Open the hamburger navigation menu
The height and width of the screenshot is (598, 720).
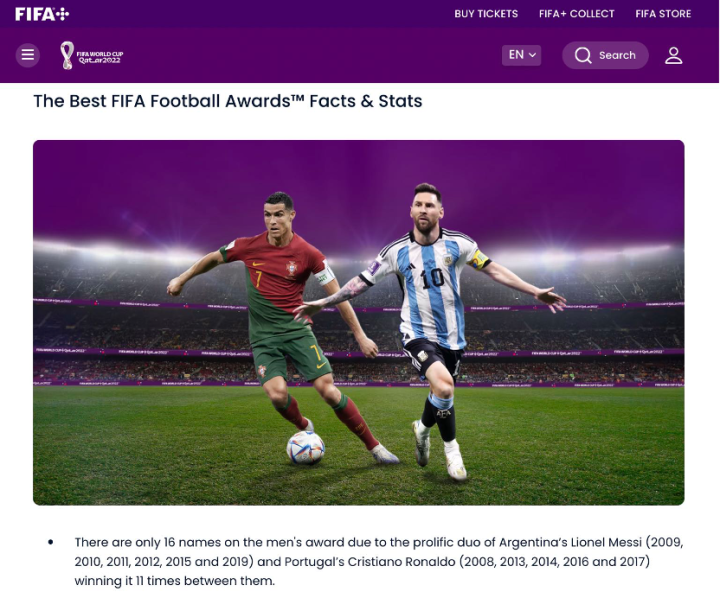pyautogui.click(x=28, y=55)
